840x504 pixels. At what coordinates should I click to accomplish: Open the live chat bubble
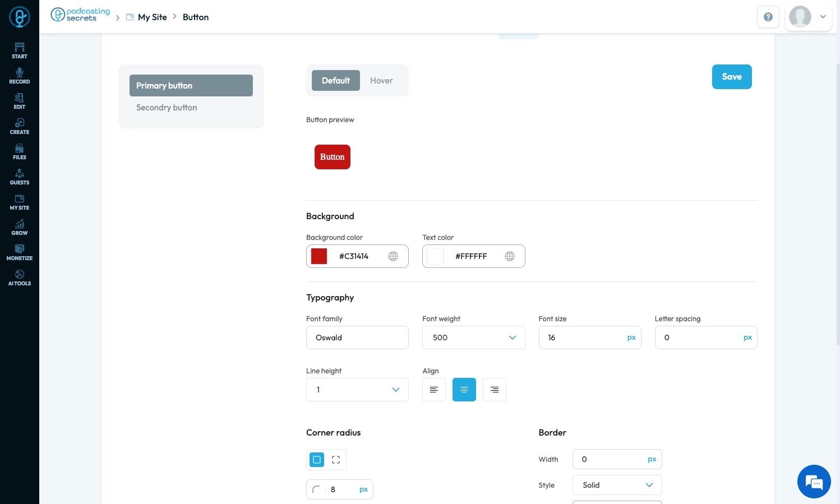pos(814,482)
